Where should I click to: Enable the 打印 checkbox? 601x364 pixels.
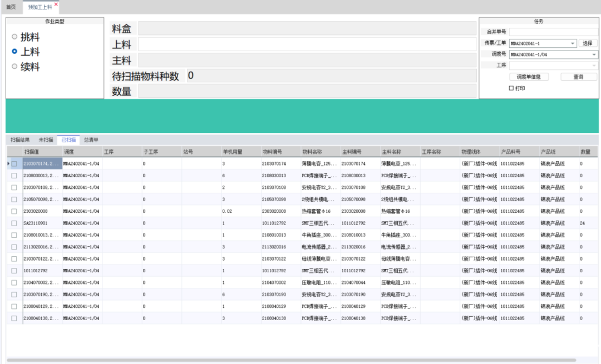(511, 88)
